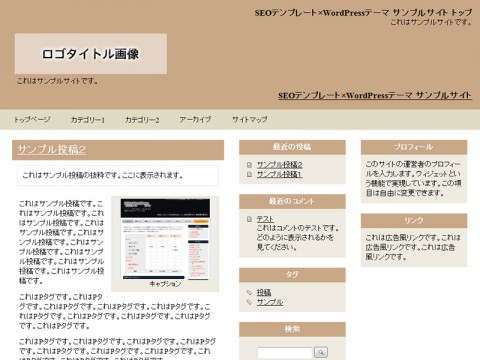Click the サンプル投稿2 post title link
This screenshot has height=360, width=480.
coord(52,149)
